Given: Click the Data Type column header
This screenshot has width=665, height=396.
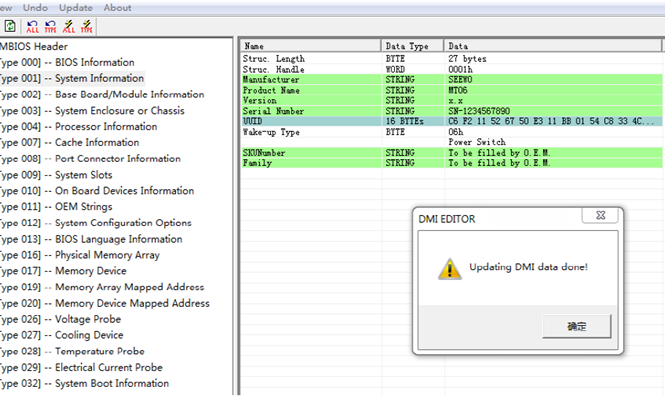Looking at the screenshot, I should pyautogui.click(x=413, y=46).
